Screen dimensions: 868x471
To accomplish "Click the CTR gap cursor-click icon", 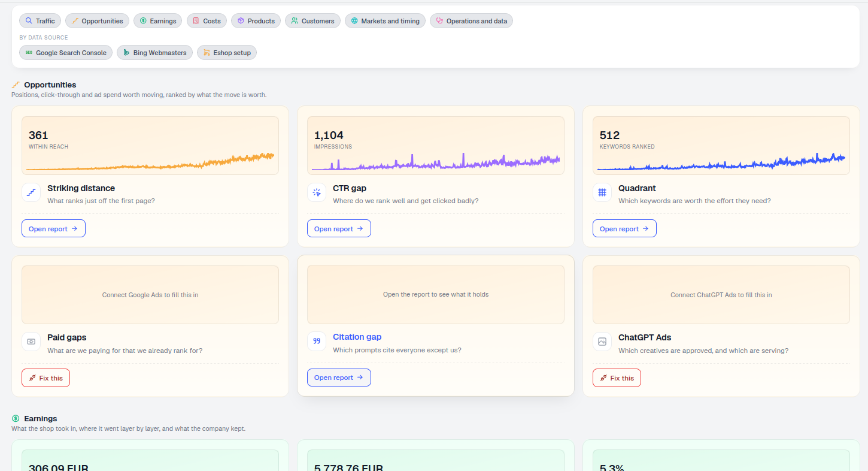I will (317, 192).
